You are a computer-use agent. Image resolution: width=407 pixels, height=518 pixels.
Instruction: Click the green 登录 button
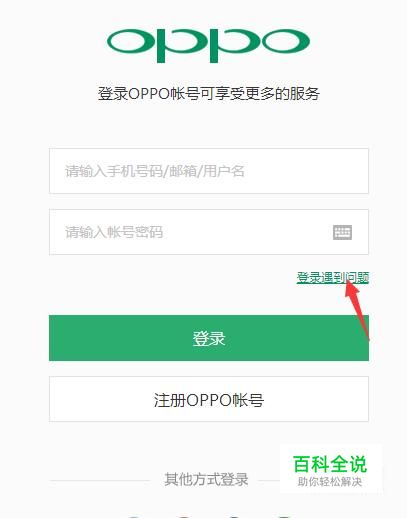coord(209,338)
